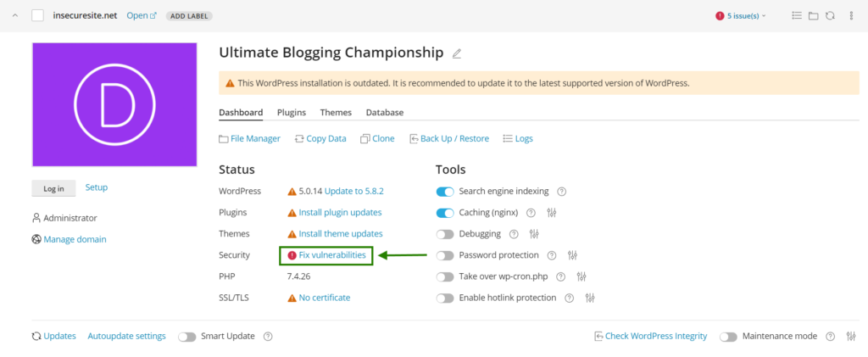The image size is (868, 357).
Task: Open debugging settings sliders icon
Action: coord(534,234)
